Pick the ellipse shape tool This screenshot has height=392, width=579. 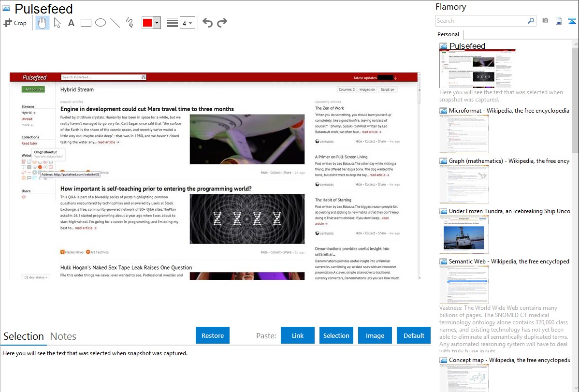[x=101, y=23]
